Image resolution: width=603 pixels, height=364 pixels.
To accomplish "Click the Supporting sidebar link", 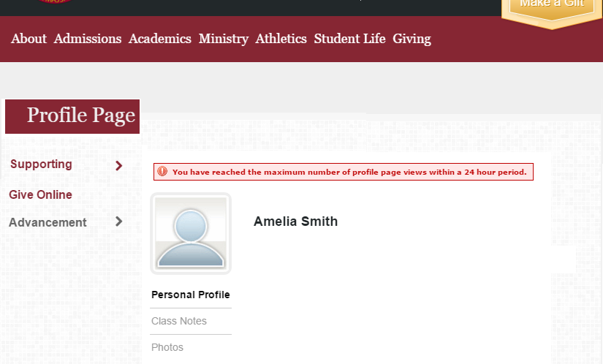I will 41,164.
